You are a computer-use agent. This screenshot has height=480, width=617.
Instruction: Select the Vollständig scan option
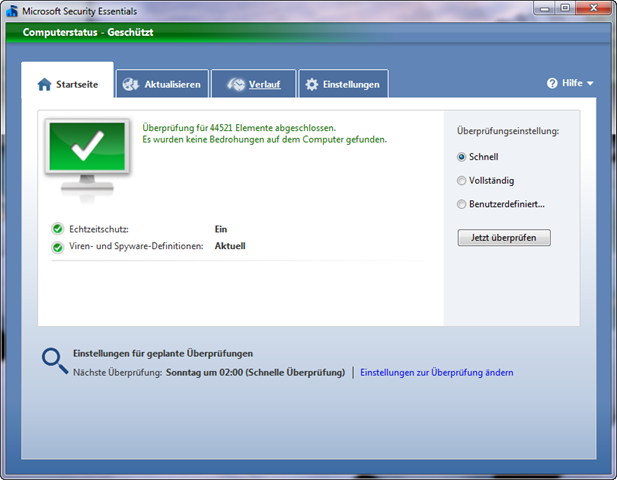pos(461,181)
